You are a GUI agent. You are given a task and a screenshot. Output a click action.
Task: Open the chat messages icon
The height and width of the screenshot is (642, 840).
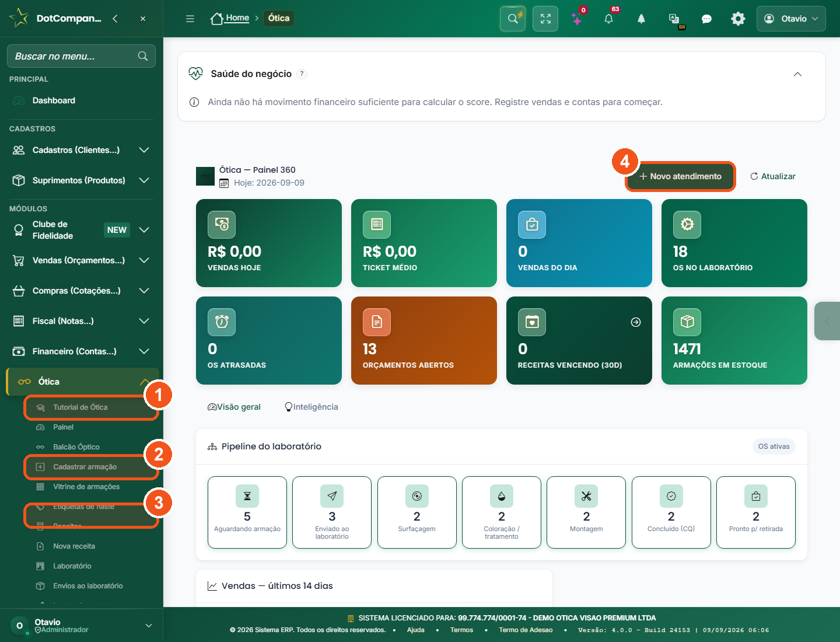pyautogui.click(x=706, y=19)
